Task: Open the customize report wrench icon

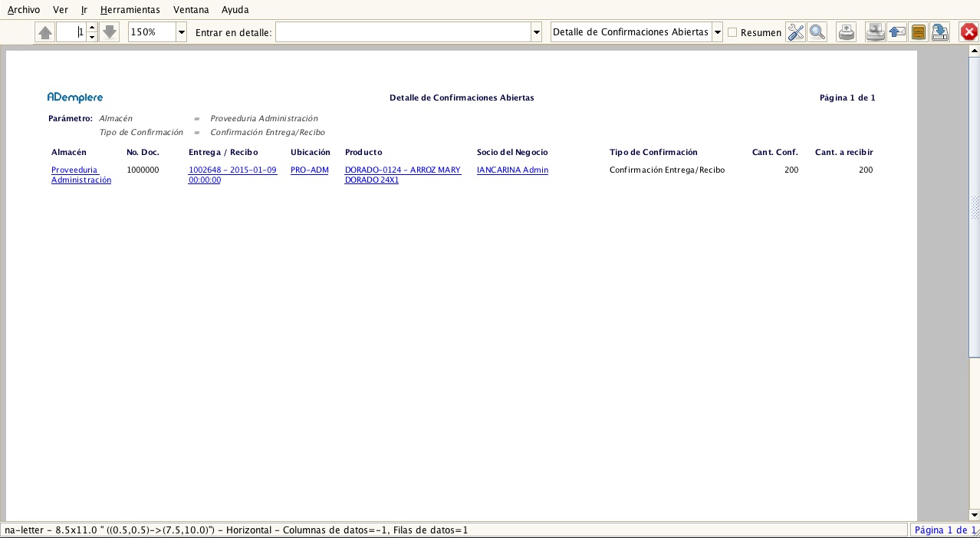Action: click(796, 32)
